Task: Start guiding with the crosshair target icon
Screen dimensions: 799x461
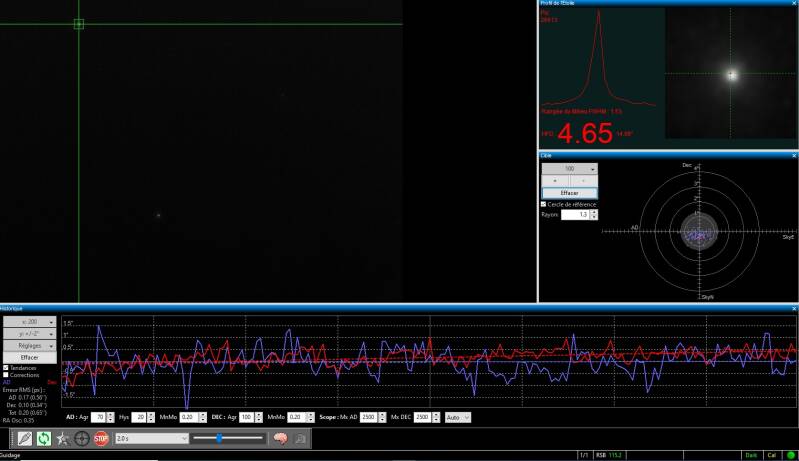Action: pos(82,438)
